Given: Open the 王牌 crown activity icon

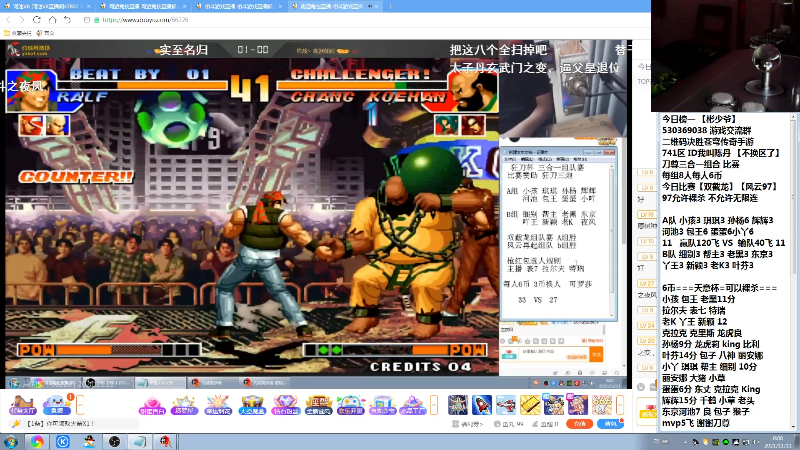Looking at the screenshot, I should pyautogui.click(x=318, y=405).
